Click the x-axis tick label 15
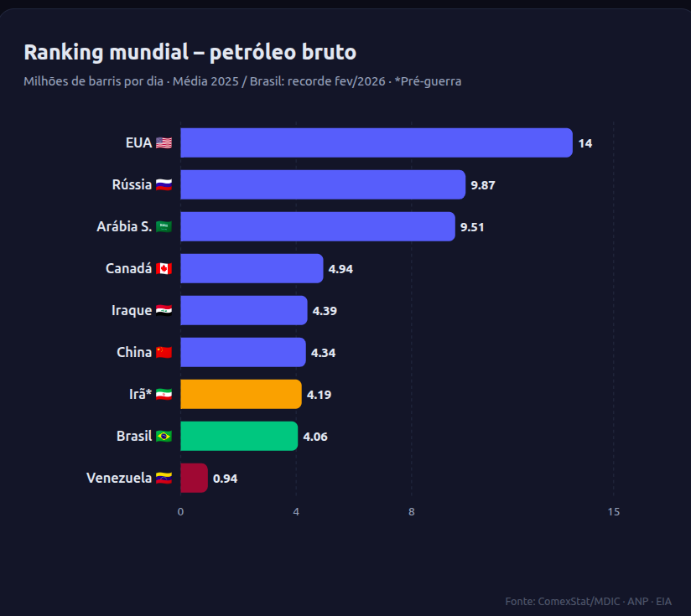691x616 pixels. pyautogui.click(x=614, y=511)
